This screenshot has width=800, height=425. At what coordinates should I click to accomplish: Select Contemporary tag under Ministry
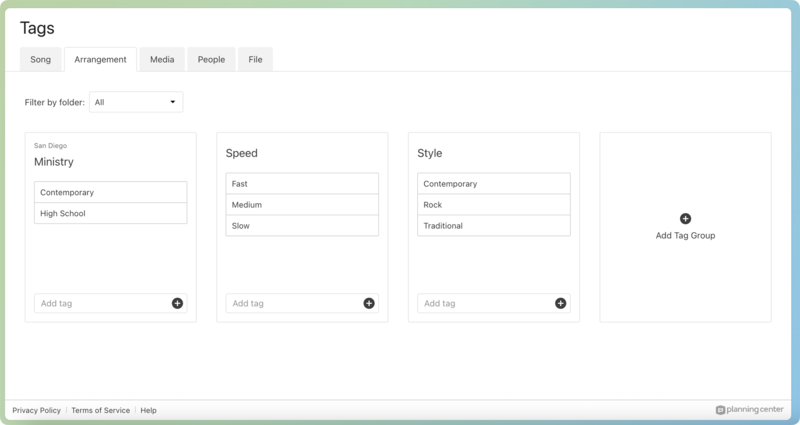[111, 192]
